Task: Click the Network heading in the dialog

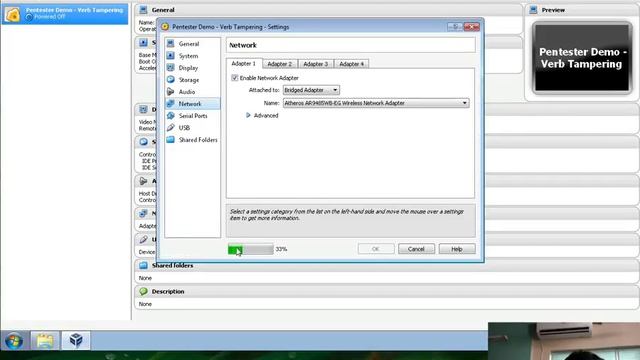Action: 243,45
